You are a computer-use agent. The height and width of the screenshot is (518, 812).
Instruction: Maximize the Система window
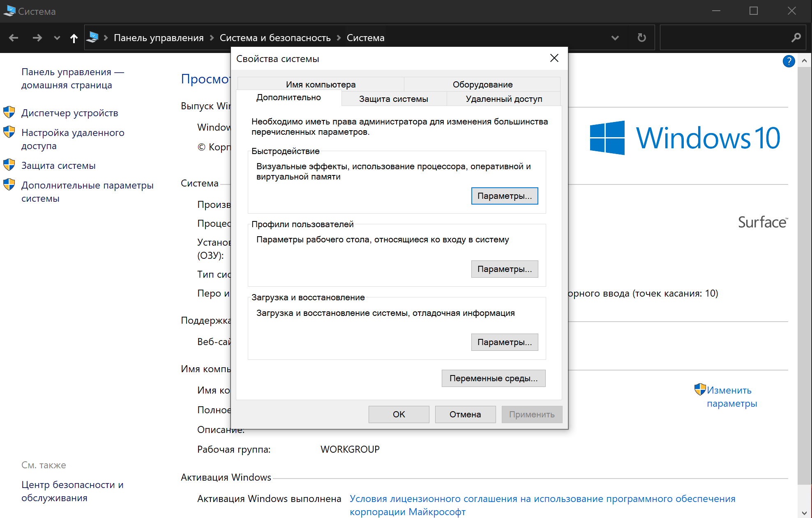pos(754,11)
